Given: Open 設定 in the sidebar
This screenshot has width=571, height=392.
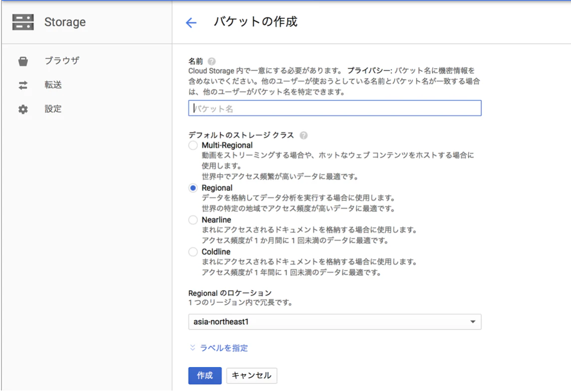Looking at the screenshot, I should pos(53,109).
